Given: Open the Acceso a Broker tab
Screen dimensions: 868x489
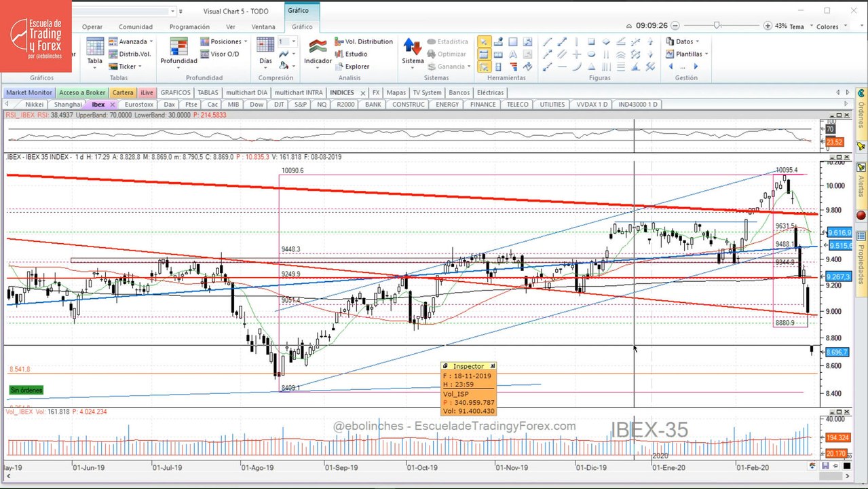Looking at the screenshot, I should 82,92.
